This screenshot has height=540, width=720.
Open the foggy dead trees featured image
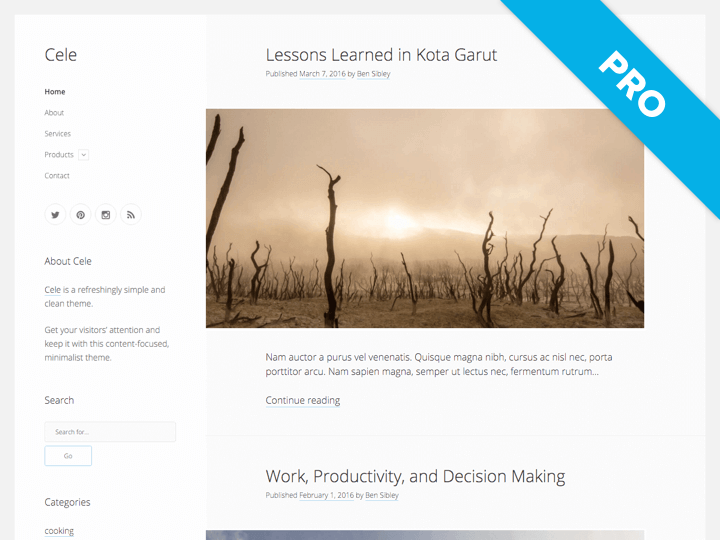tap(425, 218)
